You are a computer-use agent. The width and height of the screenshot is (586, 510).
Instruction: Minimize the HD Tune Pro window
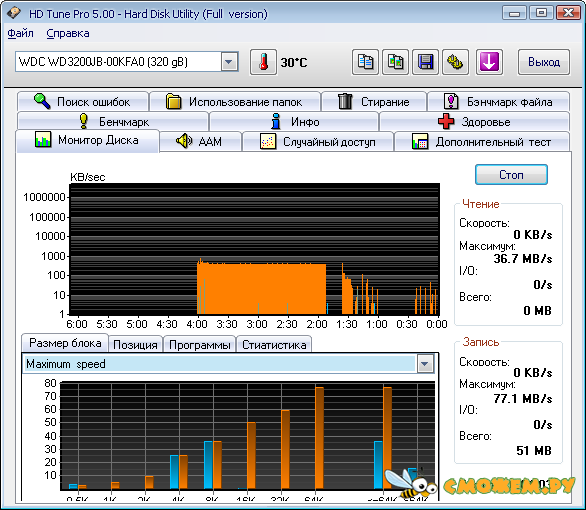click(x=514, y=13)
